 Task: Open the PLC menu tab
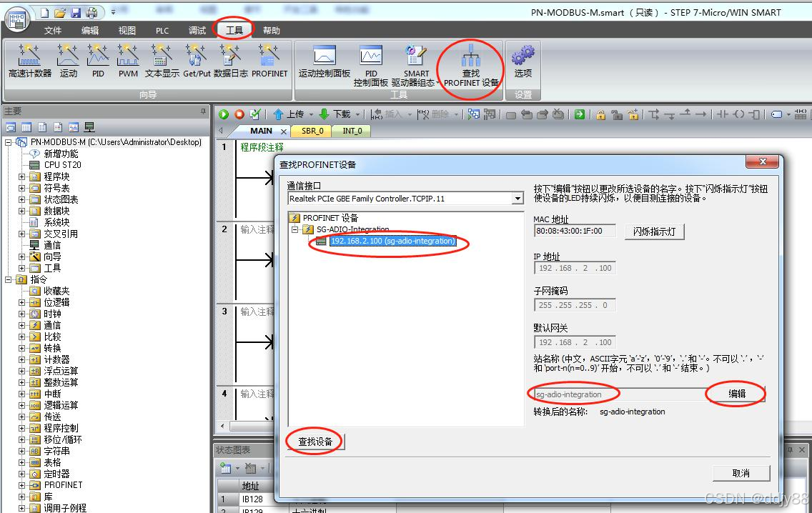(x=162, y=31)
